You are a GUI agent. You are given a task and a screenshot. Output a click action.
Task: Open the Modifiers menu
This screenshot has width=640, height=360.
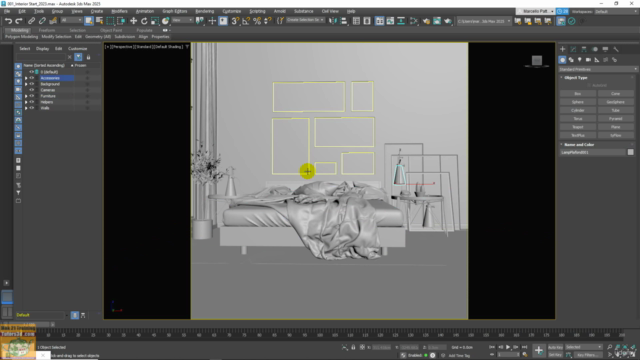tap(119, 11)
